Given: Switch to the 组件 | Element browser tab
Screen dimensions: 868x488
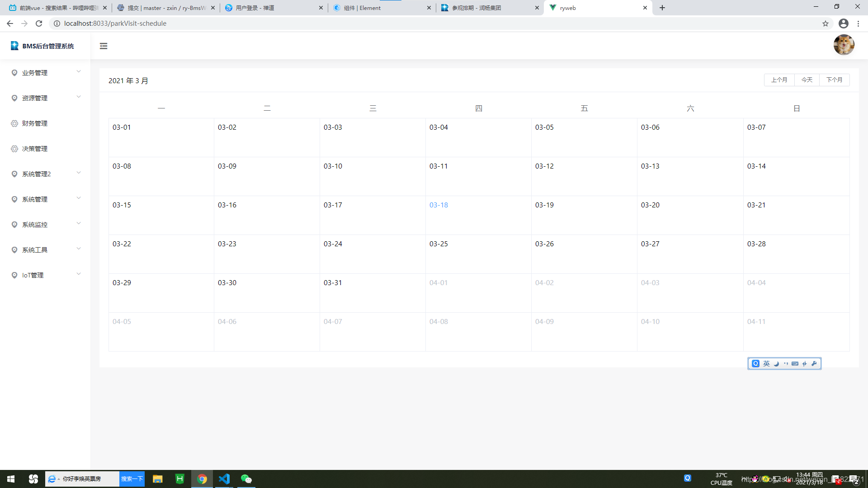Looking at the screenshot, I should click(x=370, y=8).
